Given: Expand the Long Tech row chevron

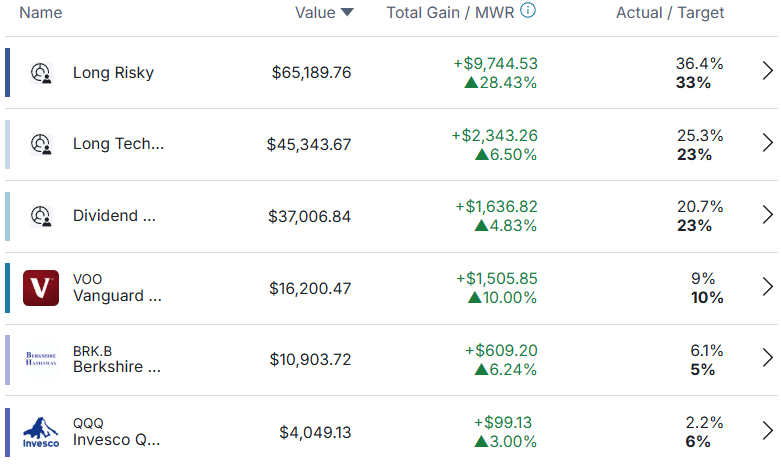Looking at the screenshot, I should tap(768, 143).
